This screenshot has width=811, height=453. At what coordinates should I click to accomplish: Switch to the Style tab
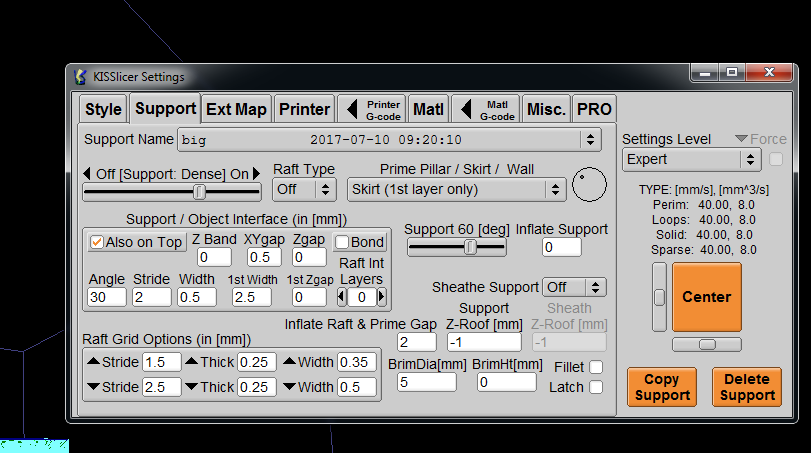click(x=103, y=109)
